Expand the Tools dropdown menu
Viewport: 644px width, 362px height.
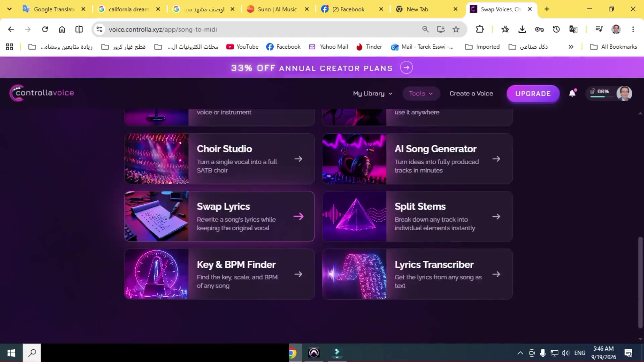421,94
